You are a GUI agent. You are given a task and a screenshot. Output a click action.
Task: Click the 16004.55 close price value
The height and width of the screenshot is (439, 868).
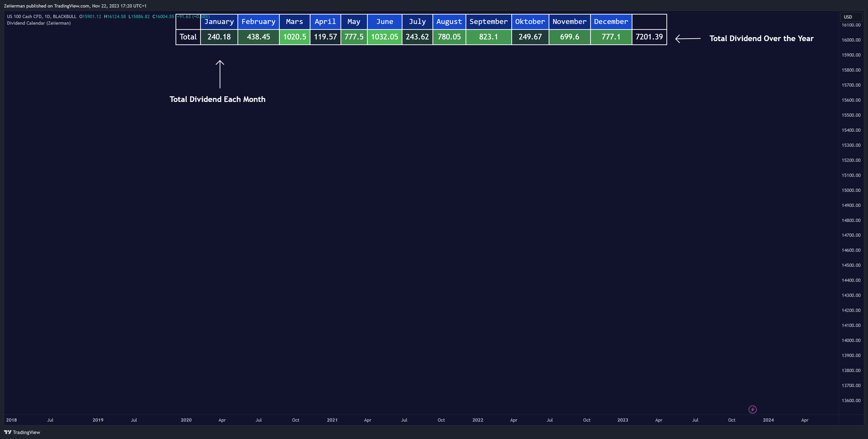coord(165,16)
